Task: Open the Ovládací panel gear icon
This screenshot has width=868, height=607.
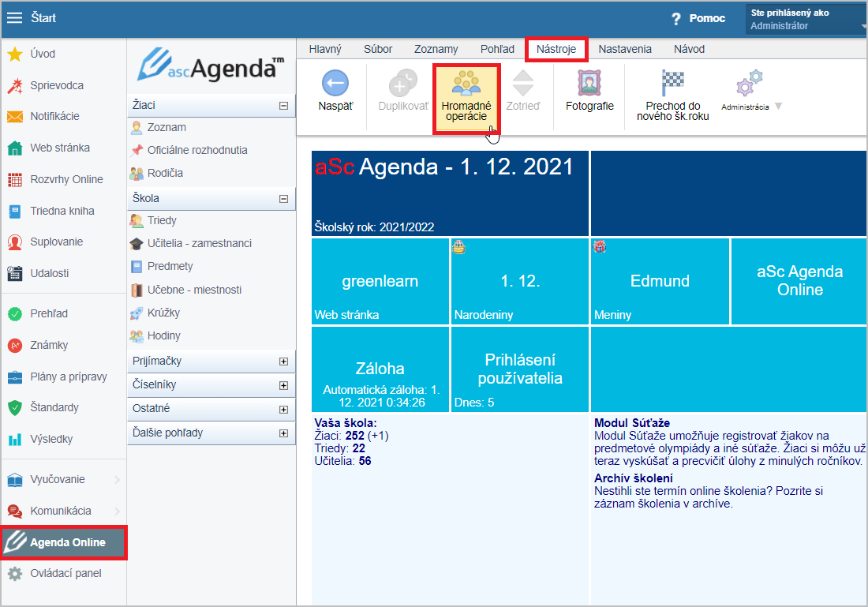Action: pyautogui.click(x=15, y=574)
